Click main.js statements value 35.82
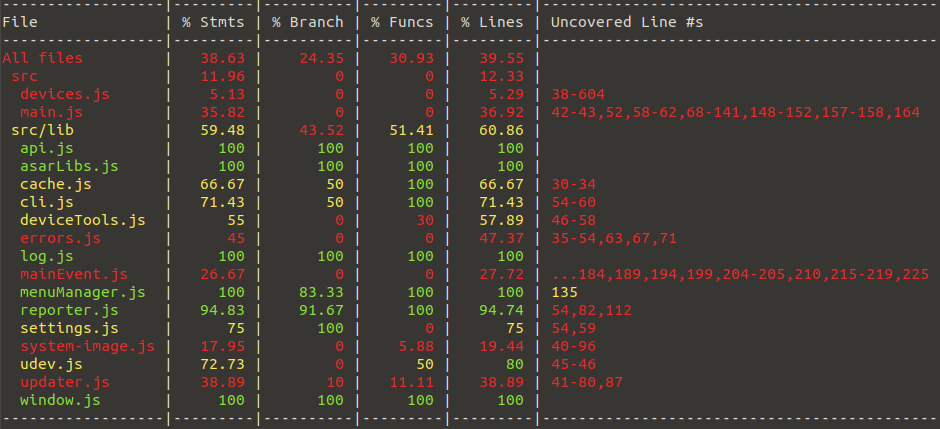 click(x=222, y=112)
